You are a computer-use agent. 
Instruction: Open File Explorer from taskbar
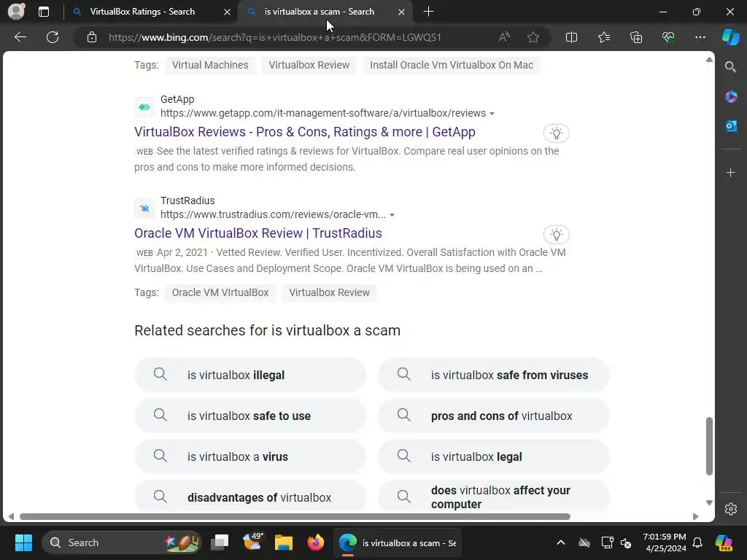click(x=284, y=542)
